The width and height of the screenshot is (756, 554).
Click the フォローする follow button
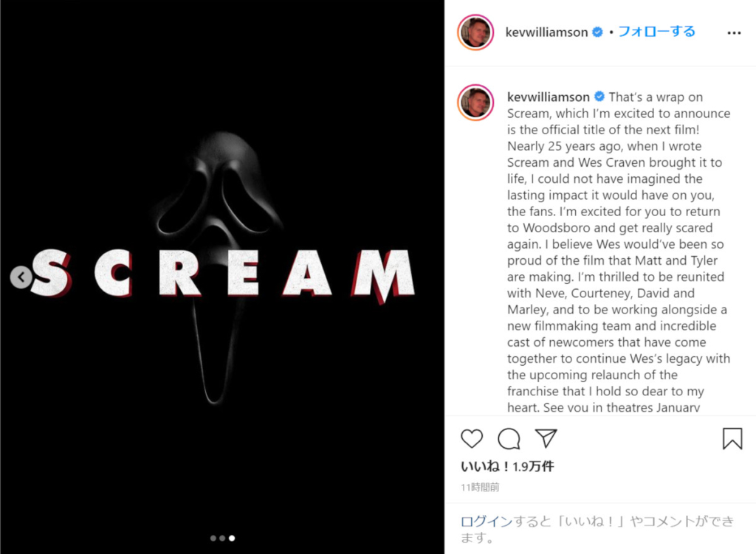(656, 32)
